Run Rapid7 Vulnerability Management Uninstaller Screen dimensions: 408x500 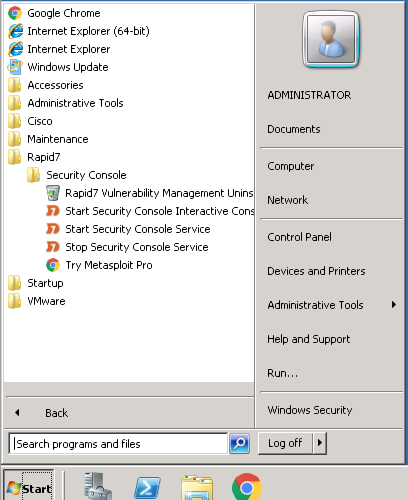pos(149,193)
